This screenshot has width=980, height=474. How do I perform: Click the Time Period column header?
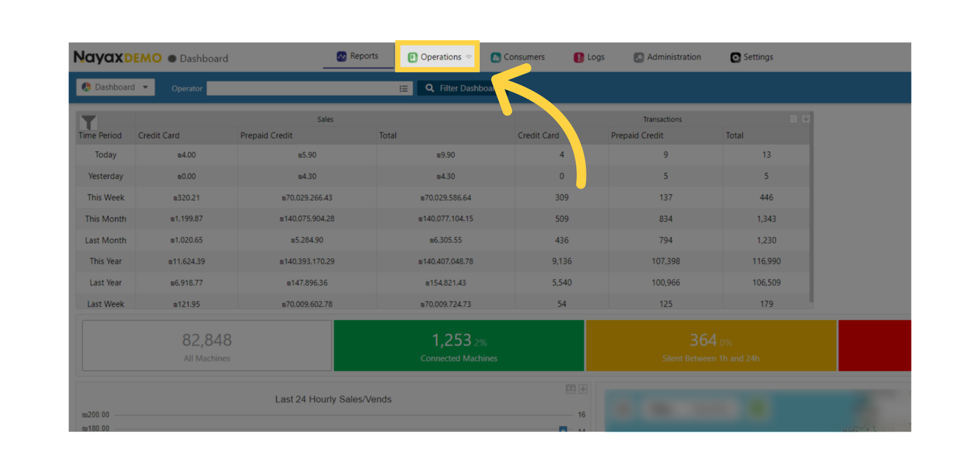100,135
